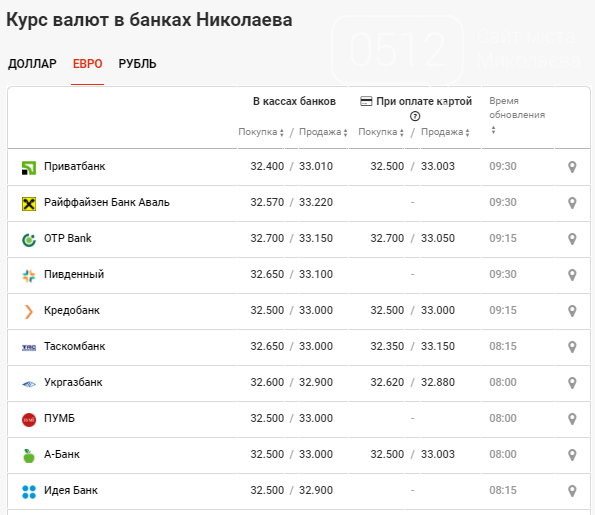Open the Идея Банк name link
This screenshot has height=515, width=595.
pyautogui.click(x=71, y=490)
